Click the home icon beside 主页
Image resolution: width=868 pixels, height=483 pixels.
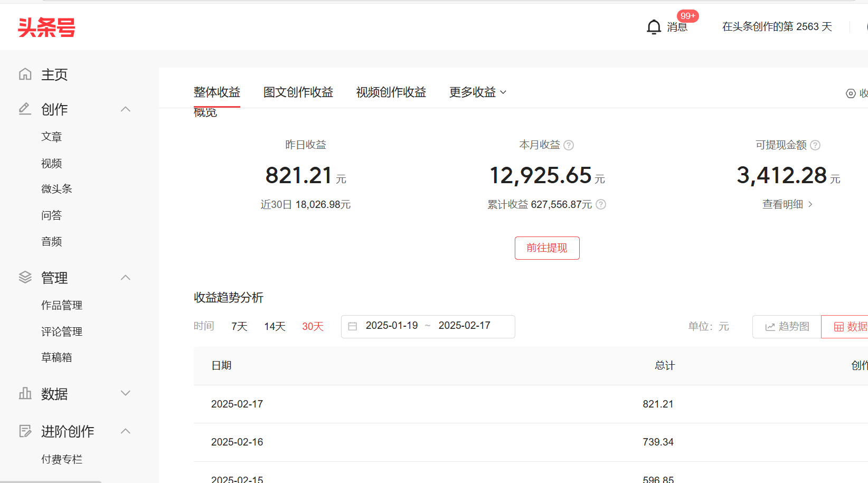25,74
